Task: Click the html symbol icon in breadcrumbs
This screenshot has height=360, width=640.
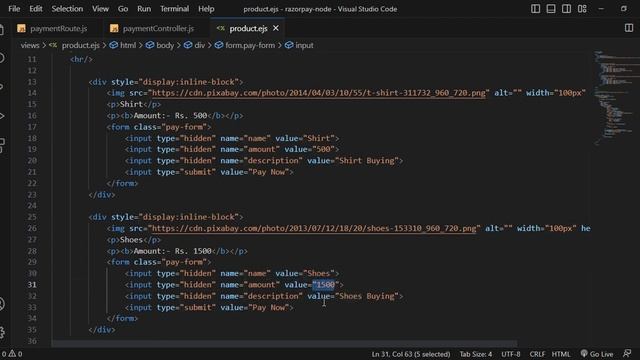Action: coord(114,45)
